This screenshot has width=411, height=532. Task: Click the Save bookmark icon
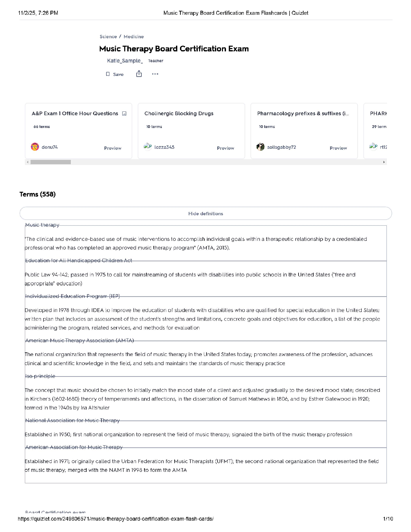tap(108, 74)
